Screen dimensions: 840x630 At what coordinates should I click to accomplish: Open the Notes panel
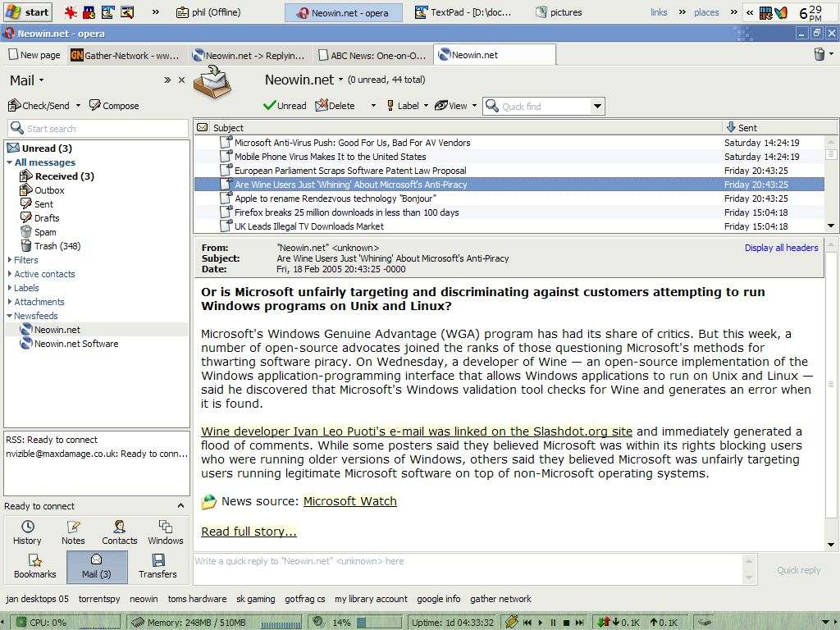point(73,532)
